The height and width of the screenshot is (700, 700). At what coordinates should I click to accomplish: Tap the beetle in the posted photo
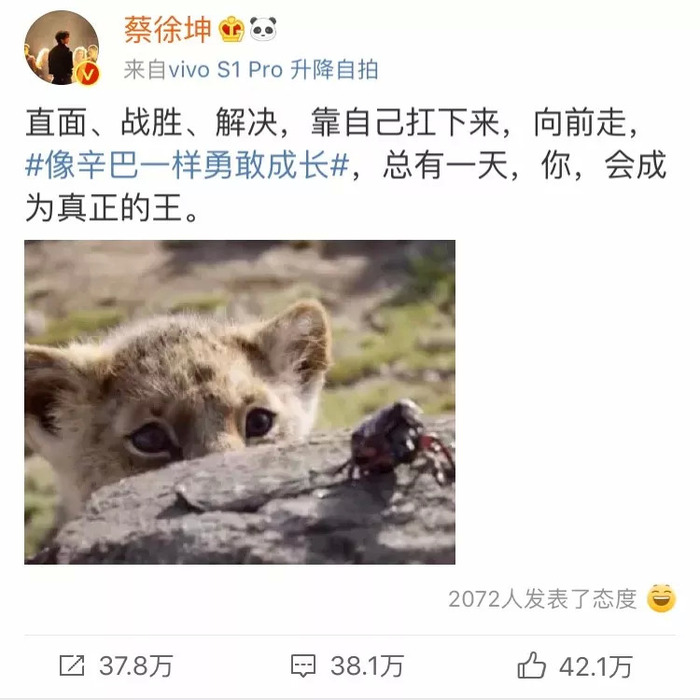click(399, 442)
